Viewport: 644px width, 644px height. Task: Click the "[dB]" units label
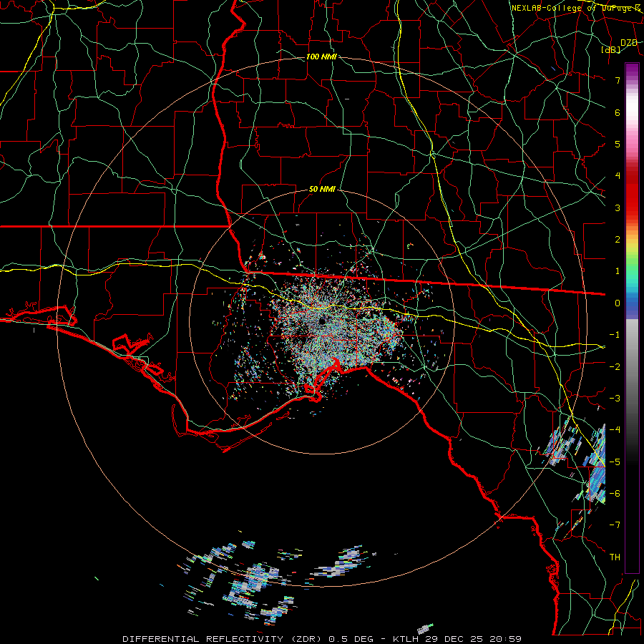[x=611, y=50]
